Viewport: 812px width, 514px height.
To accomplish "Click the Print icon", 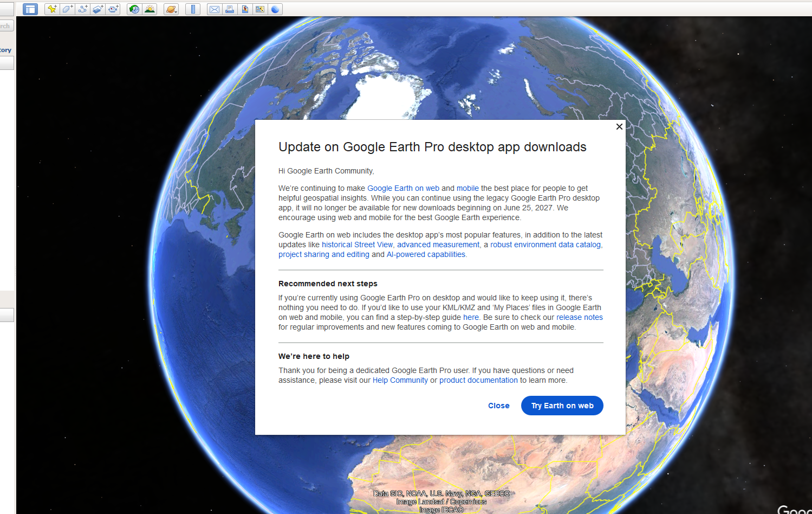I will (230, 9).
